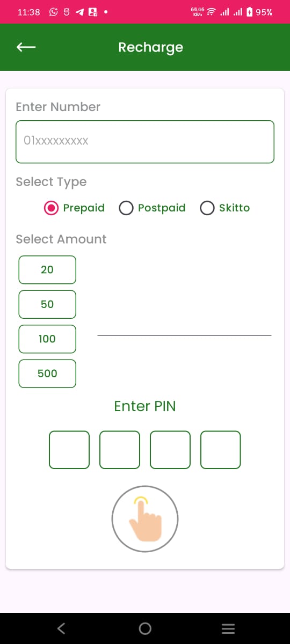Open Android recent apps menu icon
The height and width of the screenshot is (644, 290).
tap(228, 628)
